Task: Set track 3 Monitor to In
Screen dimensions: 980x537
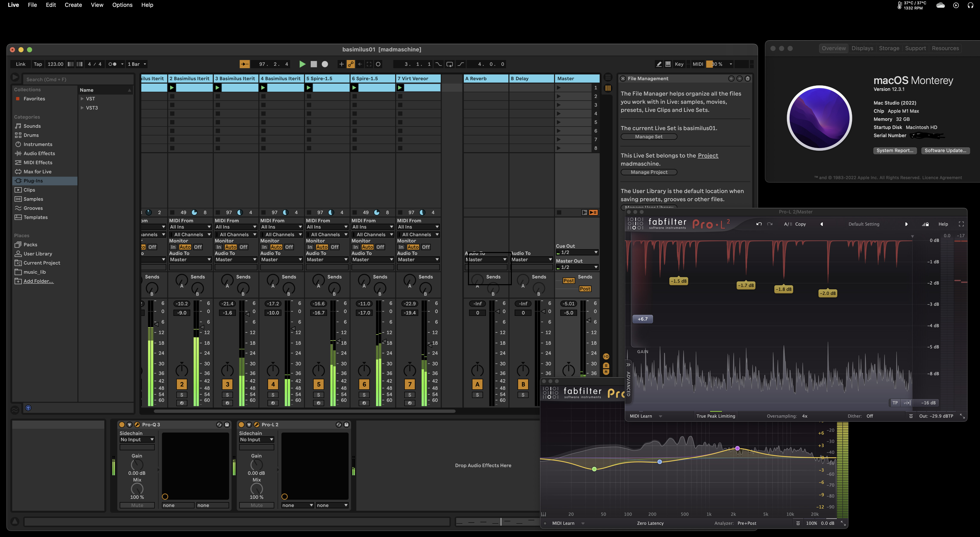Action: pyautogui.click(x=218, y=247)
